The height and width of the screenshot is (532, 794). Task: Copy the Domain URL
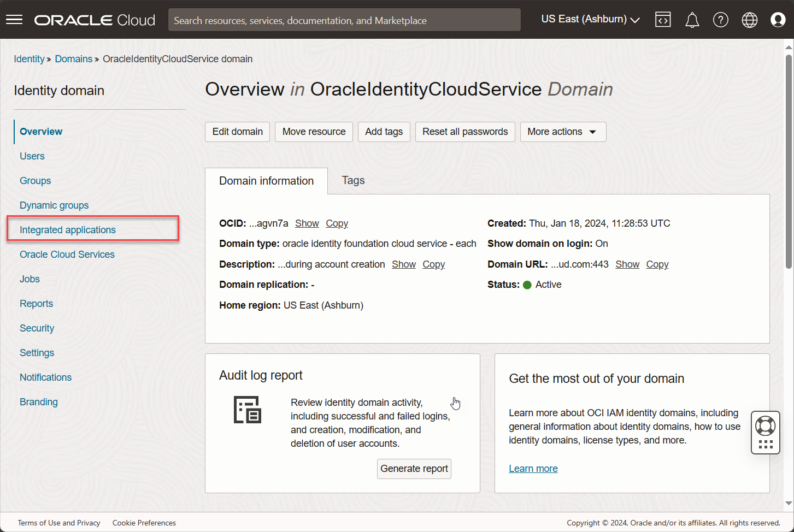[x=657, y=264]
